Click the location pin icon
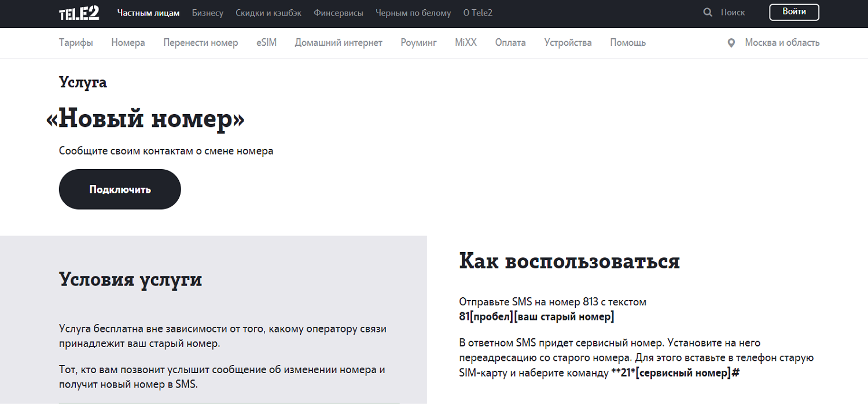Image resolution: width=868 pixels, height=420 pixels. click(x=731, y=43)
